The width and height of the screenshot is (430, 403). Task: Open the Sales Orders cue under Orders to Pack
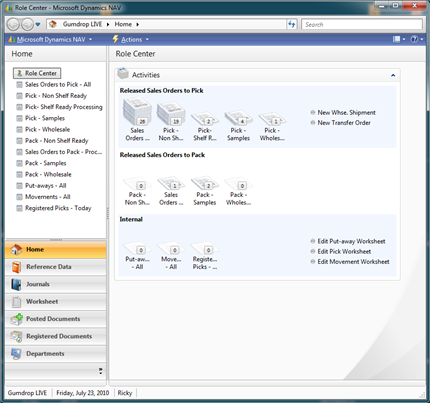tap(171, 191)
